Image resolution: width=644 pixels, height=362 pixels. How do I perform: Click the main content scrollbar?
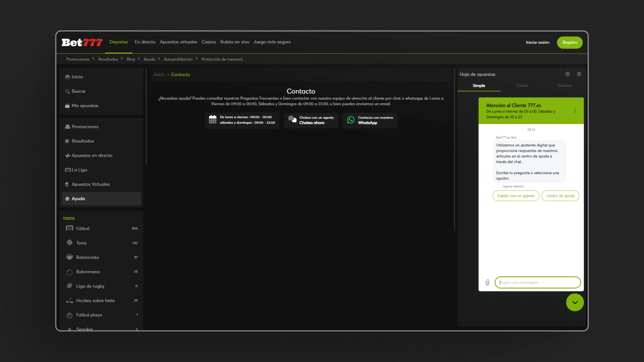coord(454,150)
